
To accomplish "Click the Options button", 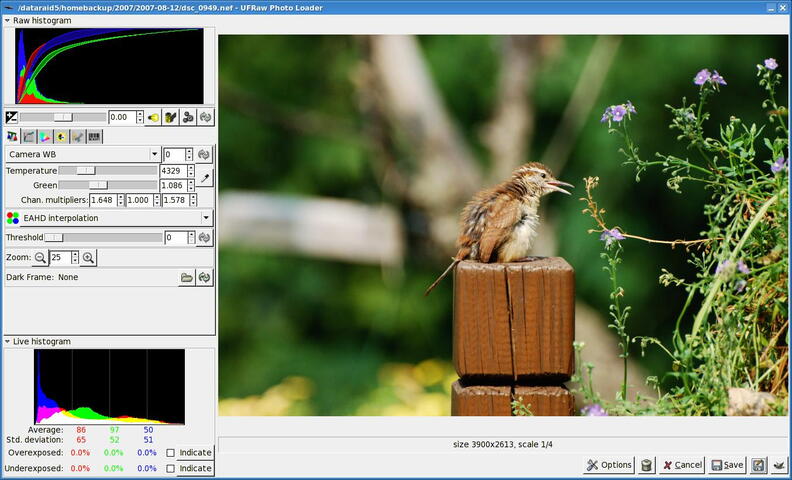I will (609, 465).
